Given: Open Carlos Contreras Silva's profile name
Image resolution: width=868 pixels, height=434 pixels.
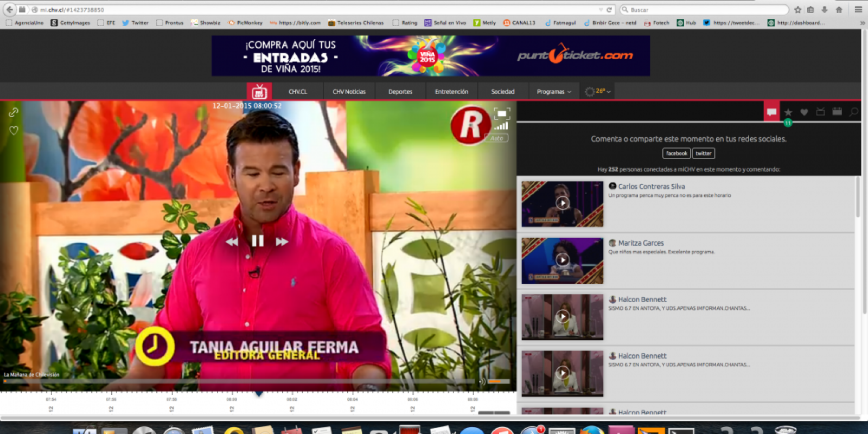Looking at the screenshot, I should 652,187.
